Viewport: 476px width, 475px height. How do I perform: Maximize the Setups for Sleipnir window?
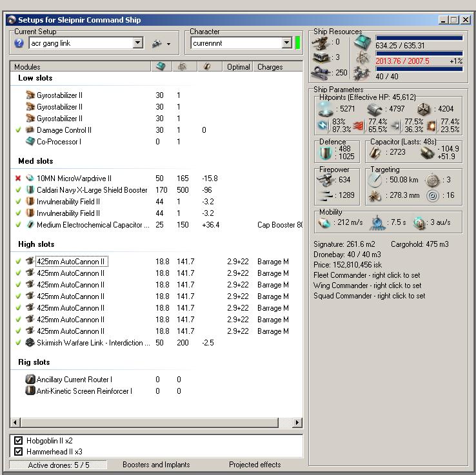coord(454,20)
